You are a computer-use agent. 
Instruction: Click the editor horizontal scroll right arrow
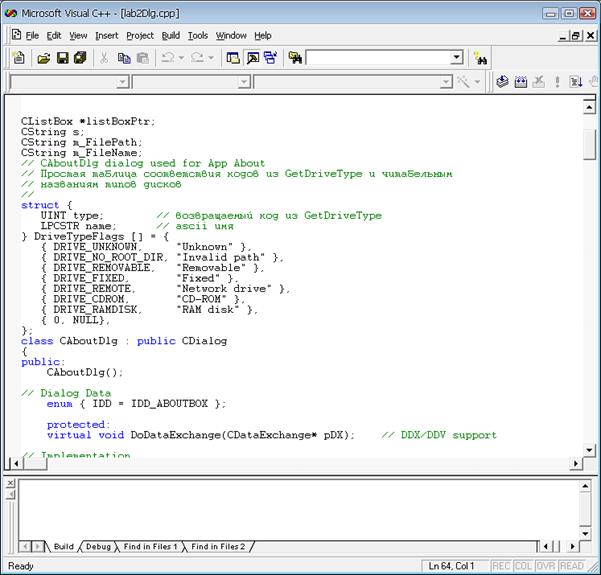tap(576, 464)
